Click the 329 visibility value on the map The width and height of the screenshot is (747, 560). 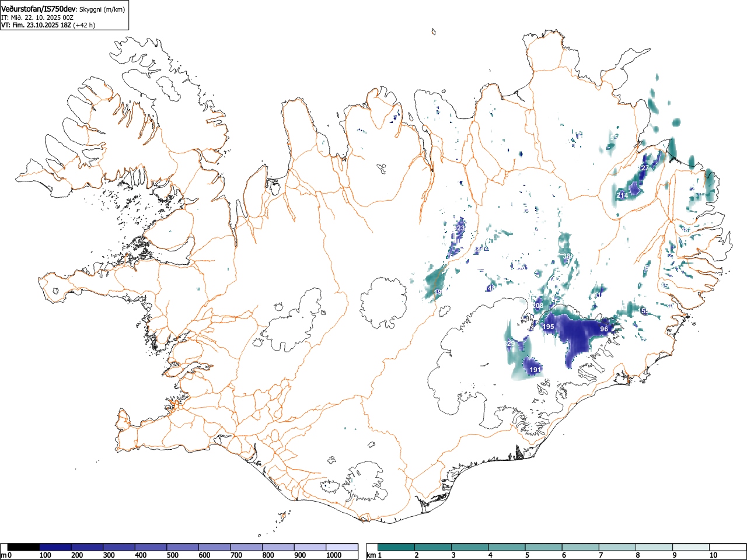click(x=510, y=344)
